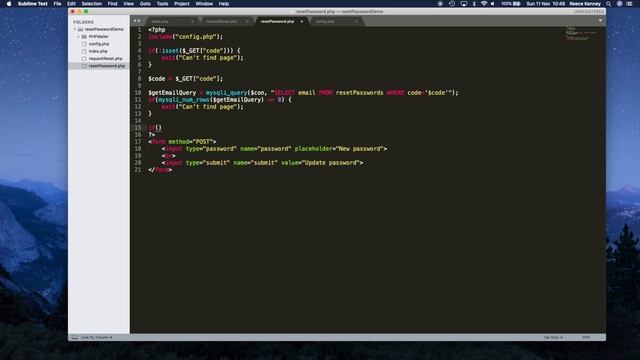Viewport: 640px width, 360px height.
Task: Open the tab list dropdown arrow
Action: tap(600, 21)
